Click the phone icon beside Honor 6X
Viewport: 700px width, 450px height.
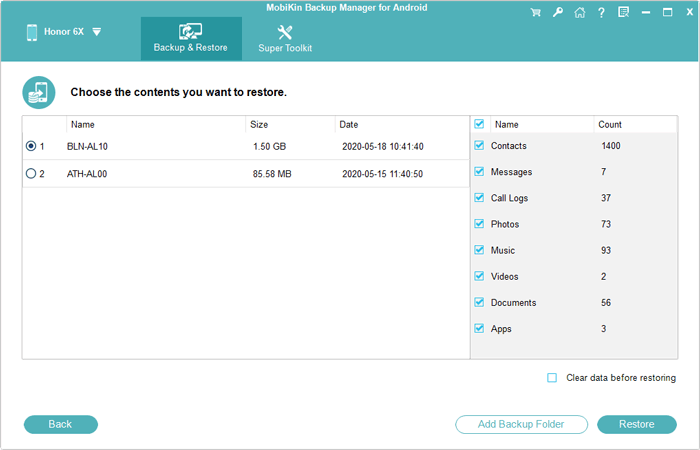[x=33, y=31]
